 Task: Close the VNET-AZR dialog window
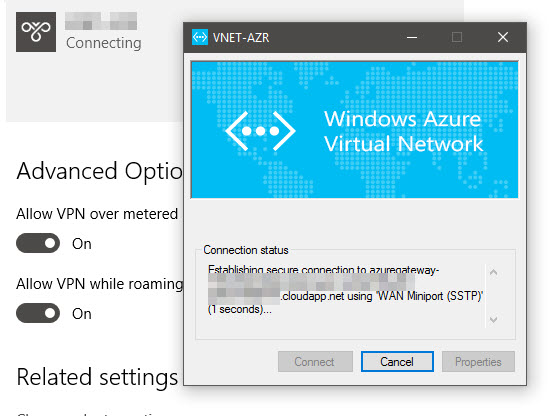(x=503, y=37)
